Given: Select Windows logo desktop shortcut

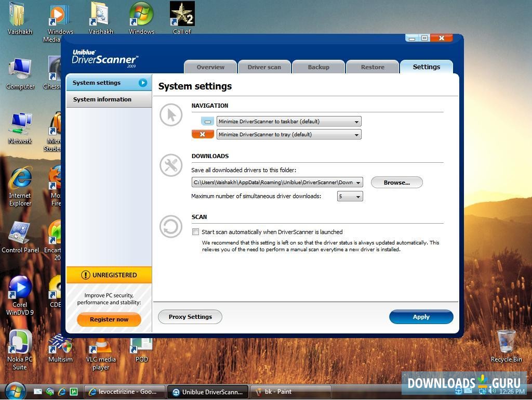Looking at the screenshot, I should click(141, 18).
